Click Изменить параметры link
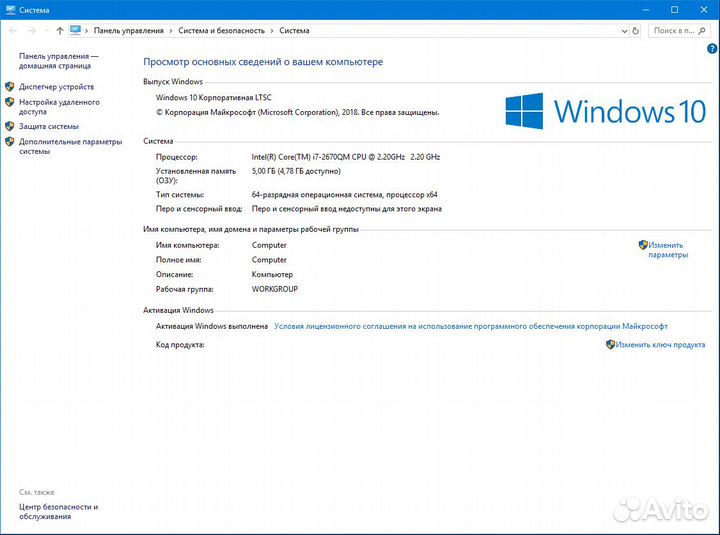This screenshot has width=720, height=535. (668, 250)
